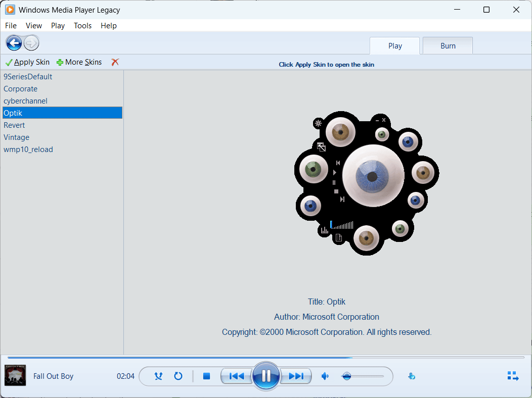Viewport: 532px width, 398px height.
Task: Switch to Now Playing mode icon
Action: click(x=513, y=376)
